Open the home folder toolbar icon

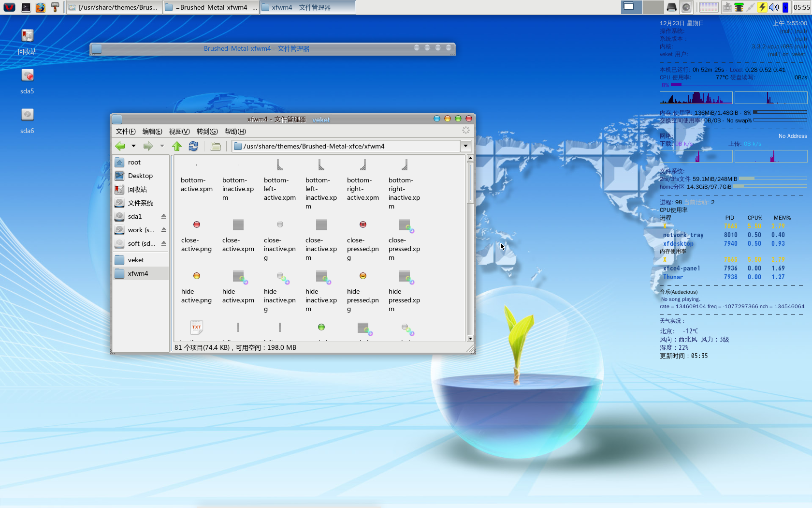tap(216, 146)
